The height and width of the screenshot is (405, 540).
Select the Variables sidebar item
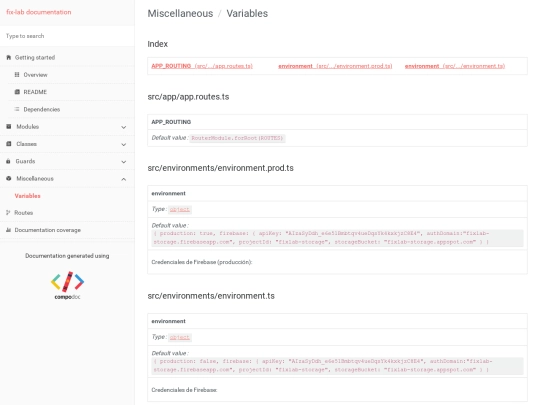click(x=28, y=196)
